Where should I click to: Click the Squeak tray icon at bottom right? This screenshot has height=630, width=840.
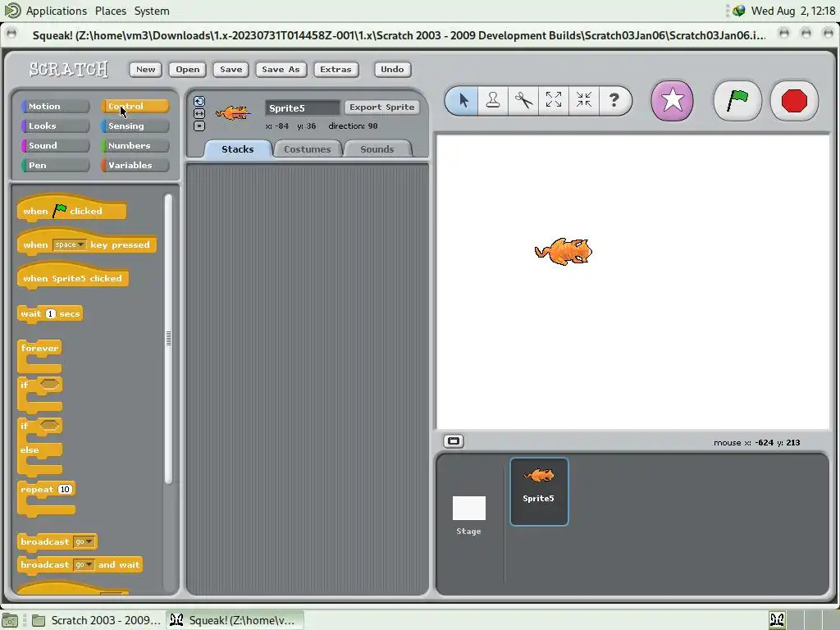777,620
